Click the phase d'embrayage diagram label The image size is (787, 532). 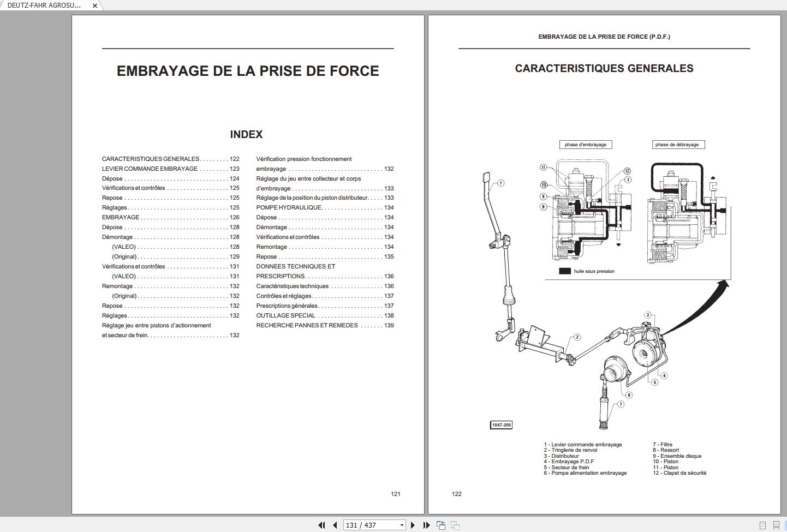point(585,145)
